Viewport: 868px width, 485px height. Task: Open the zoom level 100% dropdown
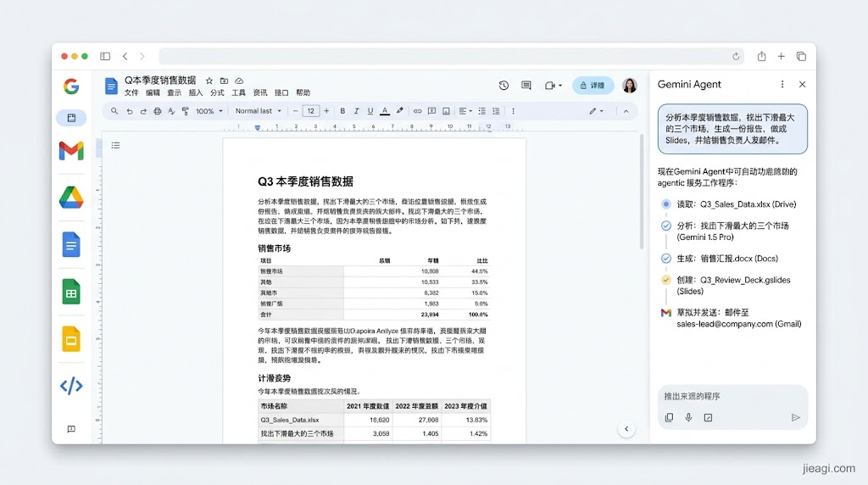(x=209, y=111)
